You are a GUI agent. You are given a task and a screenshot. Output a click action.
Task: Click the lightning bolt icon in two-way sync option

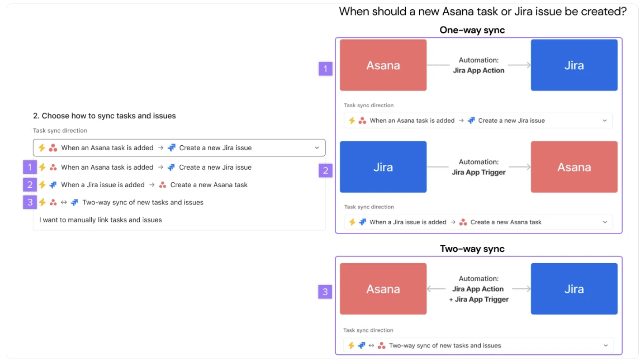coord(42,202)
